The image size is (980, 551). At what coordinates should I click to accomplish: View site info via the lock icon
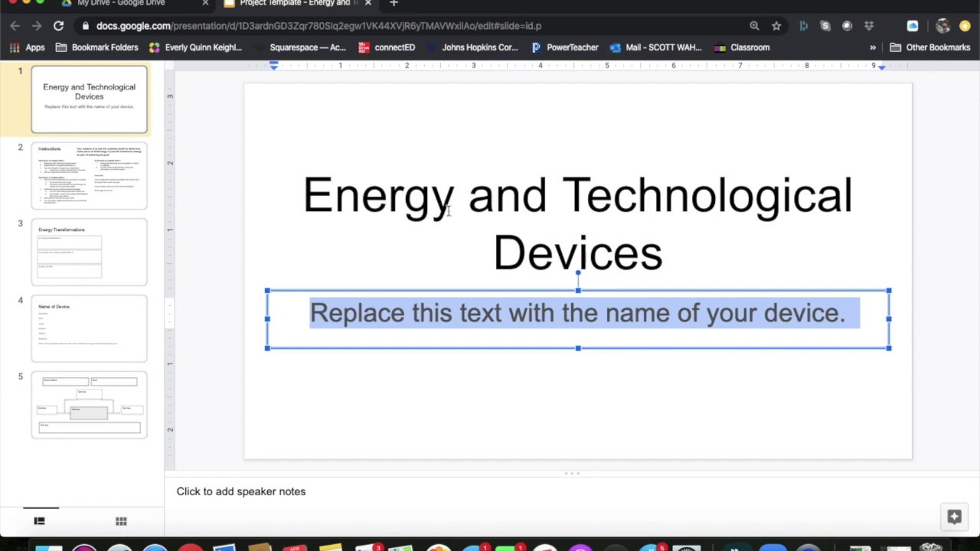[x=86, y=26]
